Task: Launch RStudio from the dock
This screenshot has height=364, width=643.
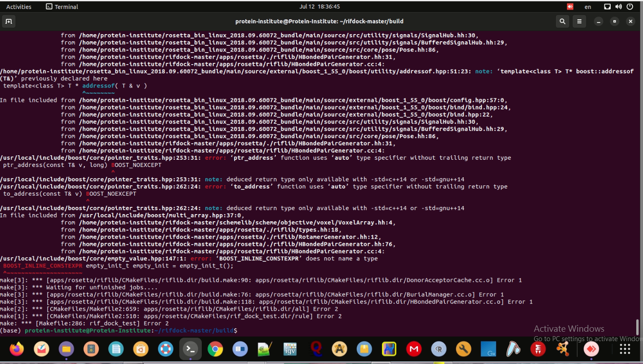Action: click(438, 349)
